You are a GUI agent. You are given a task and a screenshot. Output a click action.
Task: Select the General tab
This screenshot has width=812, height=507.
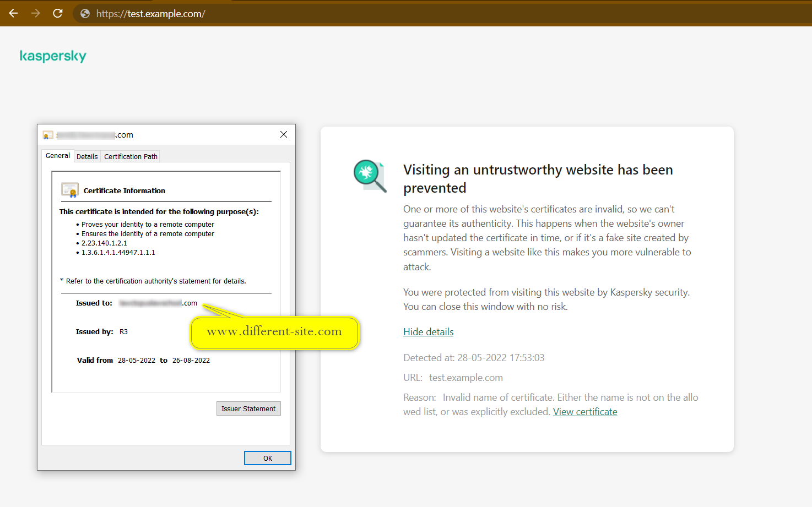point(58,156)
